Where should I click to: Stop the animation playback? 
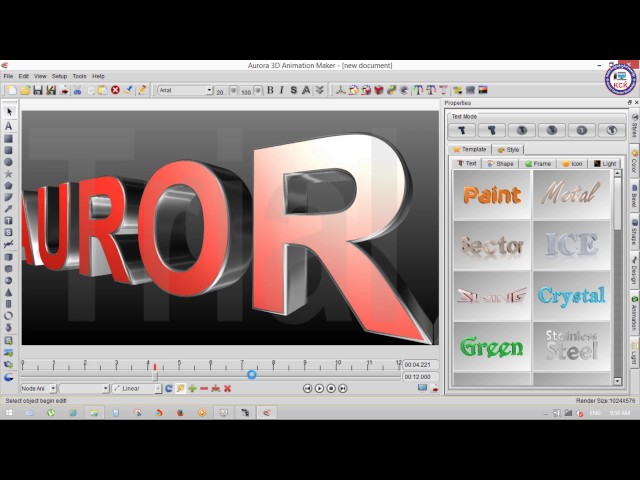331,389
